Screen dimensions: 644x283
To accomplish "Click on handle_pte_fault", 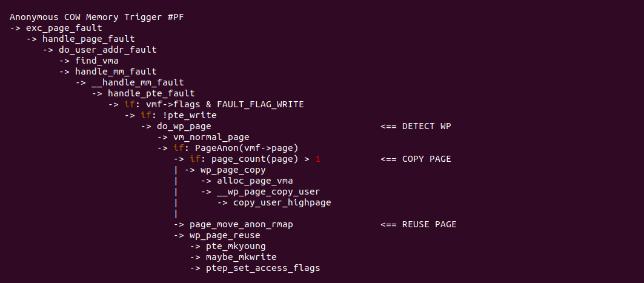I will click(x=151, y=93).
